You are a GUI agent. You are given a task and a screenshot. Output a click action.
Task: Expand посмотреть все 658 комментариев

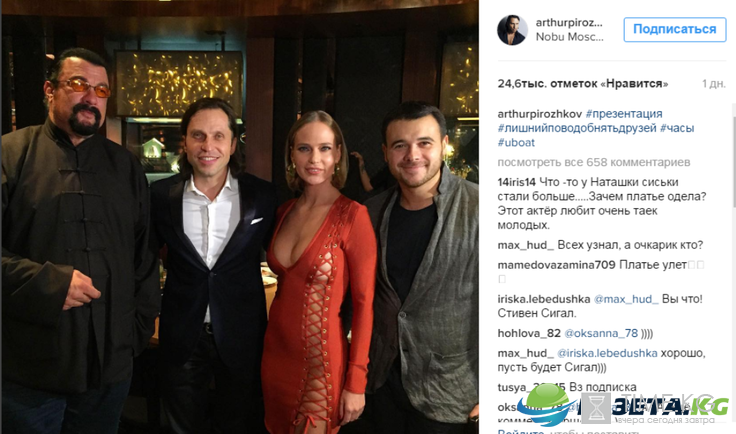[594, 162]
